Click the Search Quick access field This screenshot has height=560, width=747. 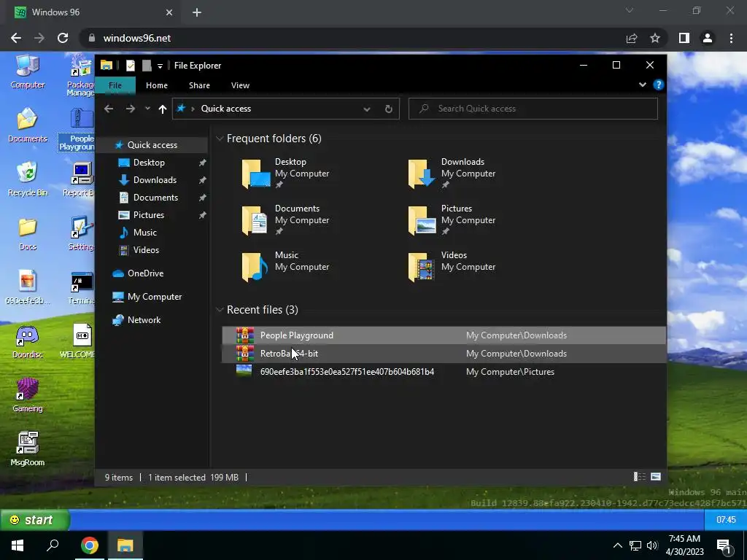tap(533, 109)
